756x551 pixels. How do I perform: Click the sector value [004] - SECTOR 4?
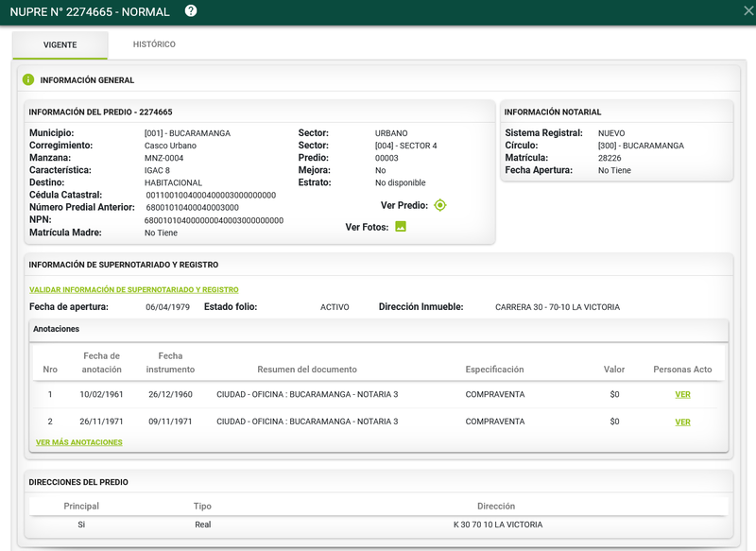tap(406, 146)
